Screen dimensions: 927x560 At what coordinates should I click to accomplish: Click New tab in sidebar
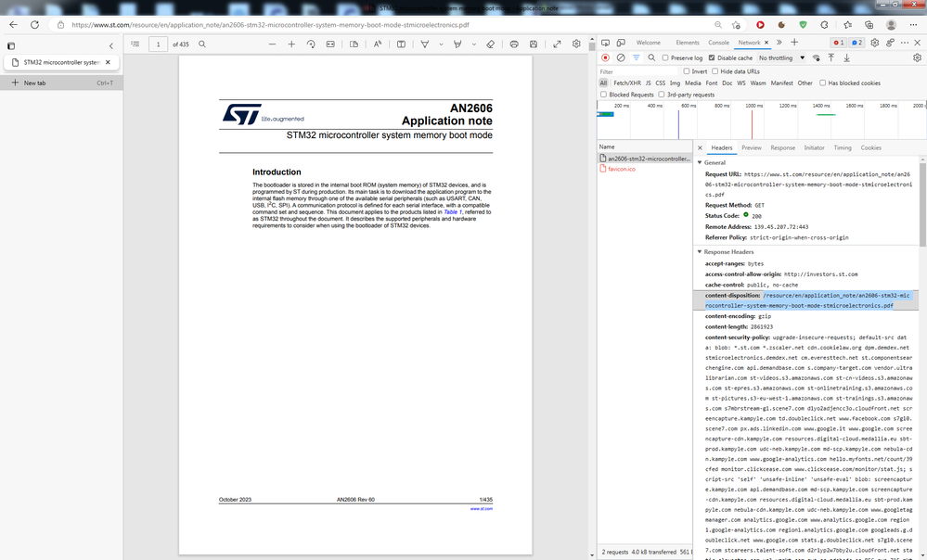coord(61,83)
